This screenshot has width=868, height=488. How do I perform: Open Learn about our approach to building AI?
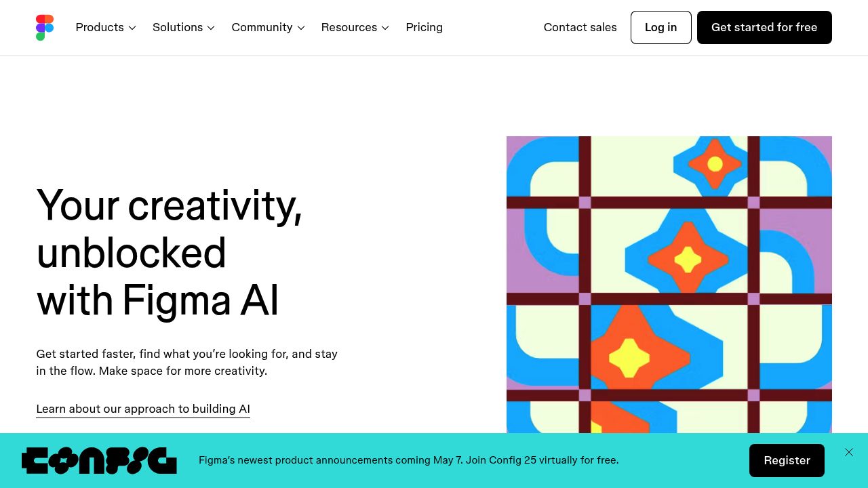[x=143, y=409]
